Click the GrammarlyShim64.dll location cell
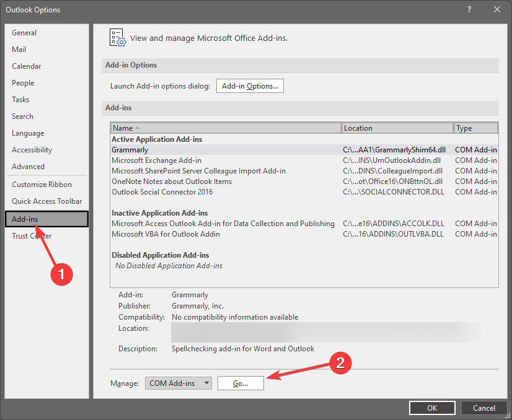512x420 pixels. click(x=394, y=150)
